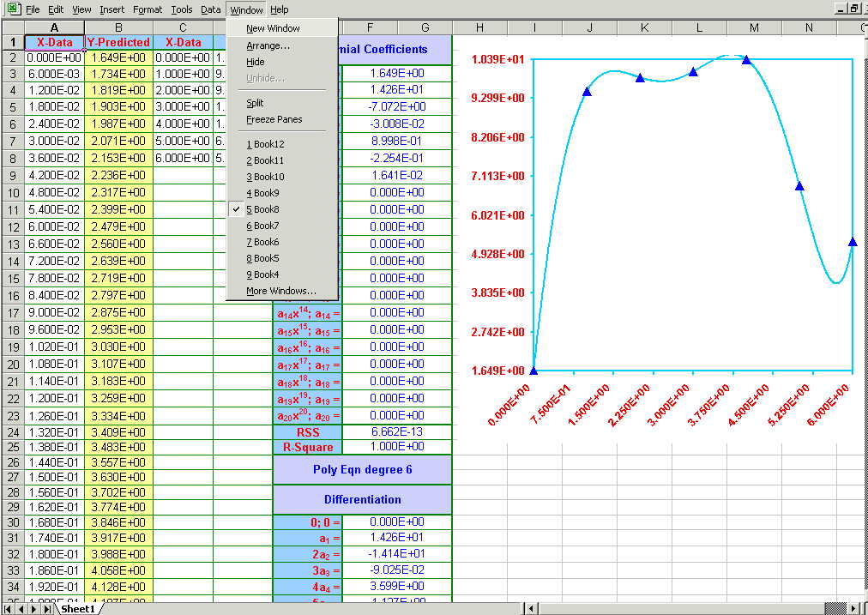Select checked Book8 in Window menu

pyautogui.click(x=266, y=209)
